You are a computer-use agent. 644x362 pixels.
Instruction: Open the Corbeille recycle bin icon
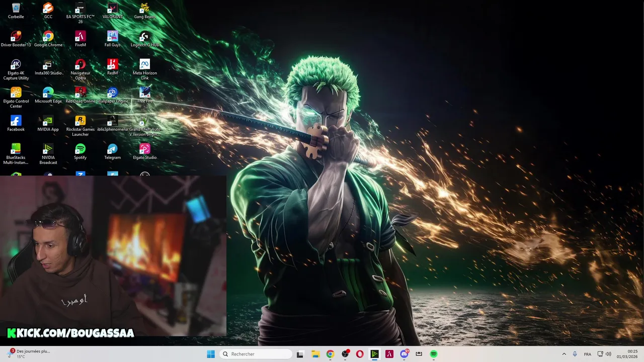16,11
